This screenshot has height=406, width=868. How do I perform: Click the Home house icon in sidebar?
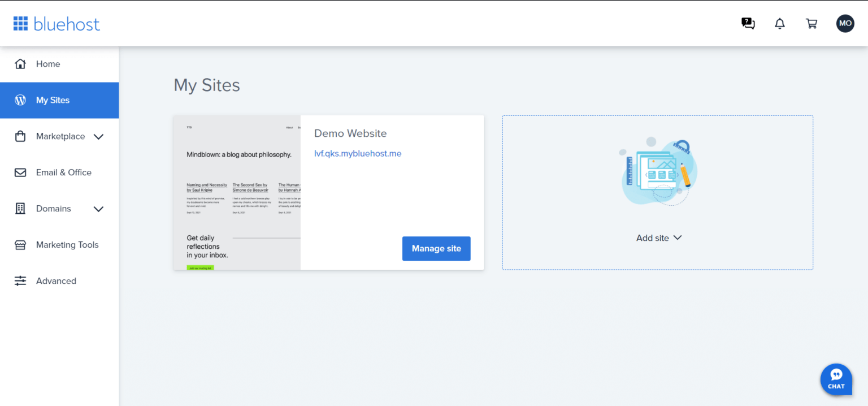20,63
